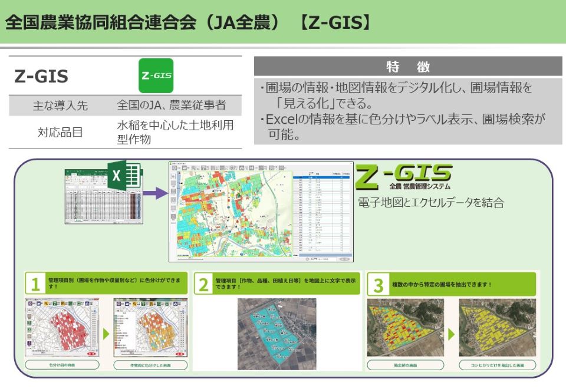The image size is (566, 392).
Task: Click the 特徴 header tab
Action: point(406,65)
